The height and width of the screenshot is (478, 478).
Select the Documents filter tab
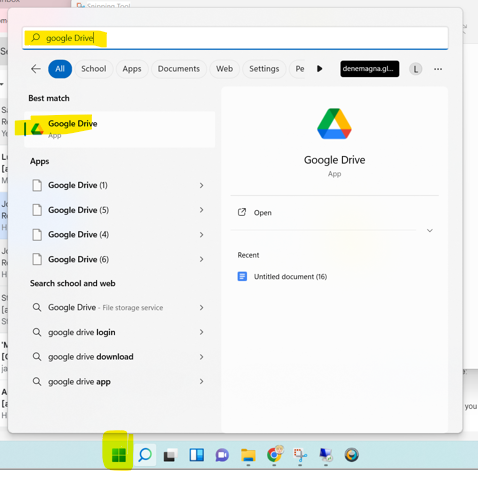[179, 69]
